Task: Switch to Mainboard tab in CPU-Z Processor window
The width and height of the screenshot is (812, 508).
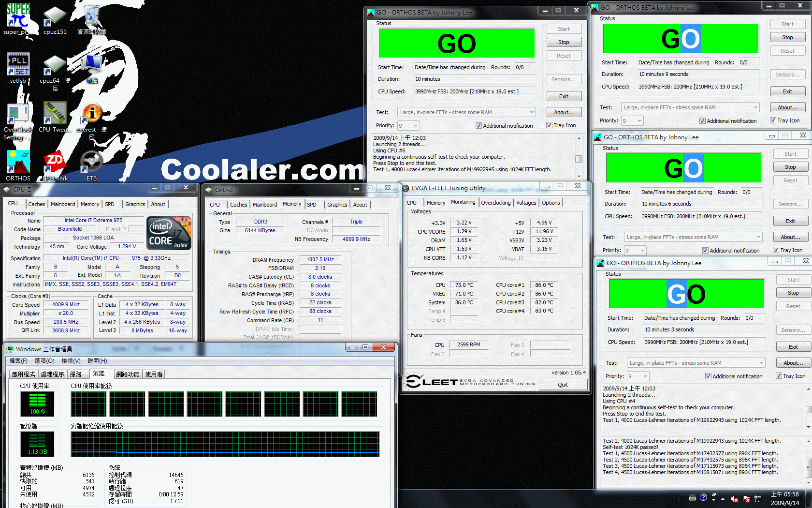Action: point(63,204)
